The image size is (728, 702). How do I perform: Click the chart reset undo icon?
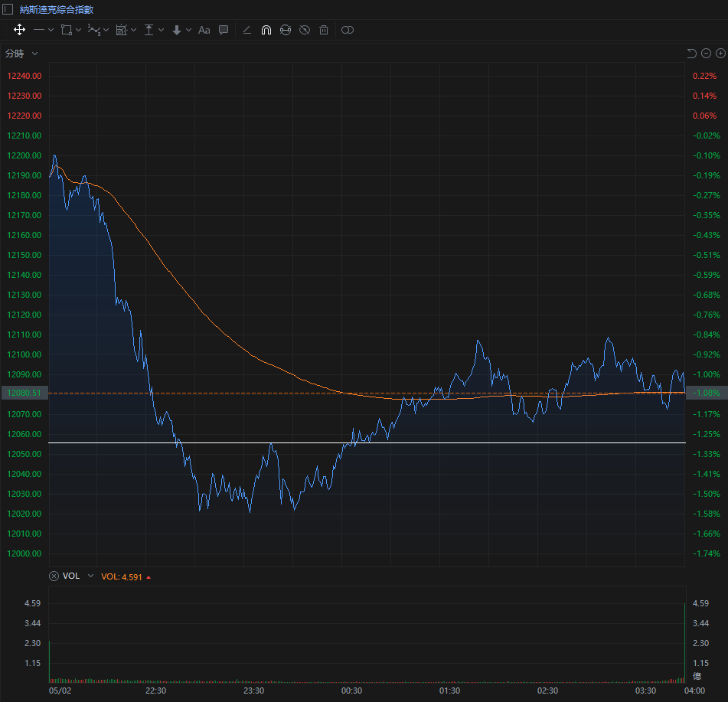691,54
